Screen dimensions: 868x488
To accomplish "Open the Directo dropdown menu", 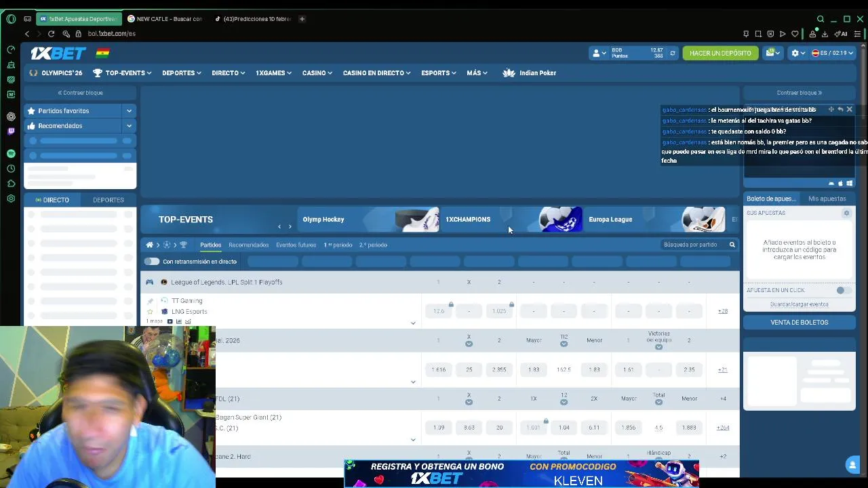I will pyautogui.click(x=229, y=73).
